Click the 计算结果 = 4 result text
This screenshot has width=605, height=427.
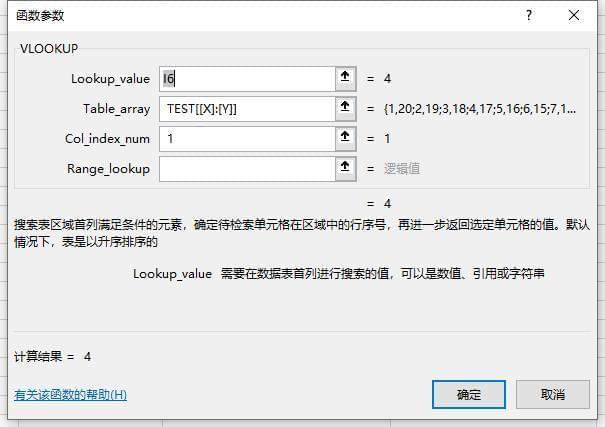point(52,356)
